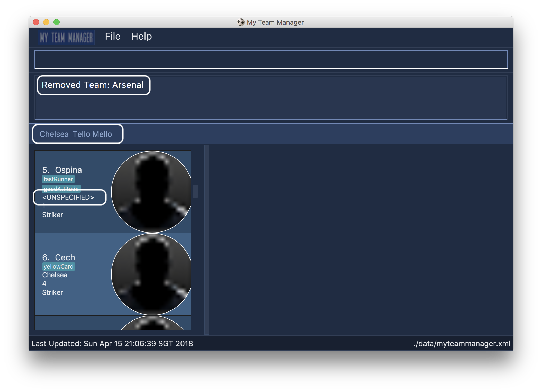The height and width of the screenshot is (392, 542).
Task: Select player card 5. Ospina
Action: 113,192
